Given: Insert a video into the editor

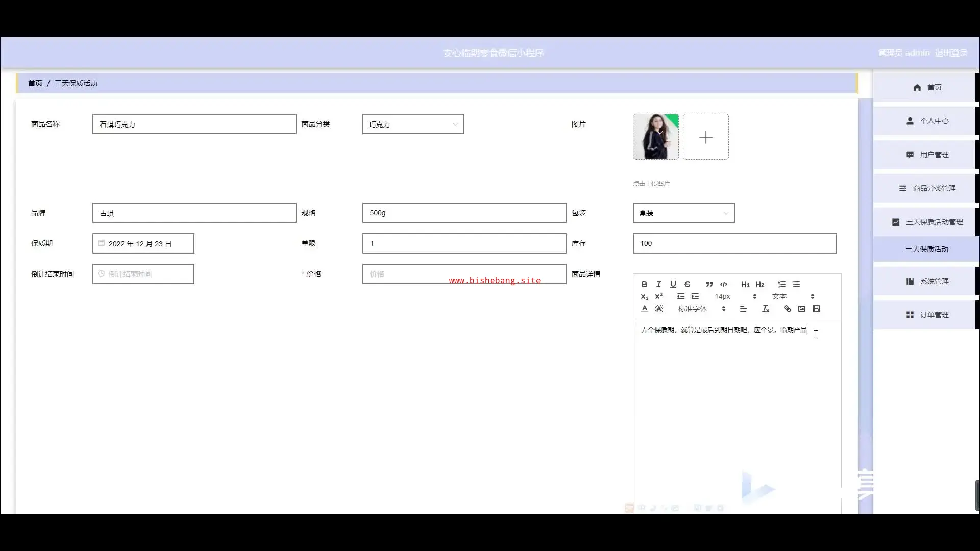Looking at the screenshot, I should tap(816, 309).
